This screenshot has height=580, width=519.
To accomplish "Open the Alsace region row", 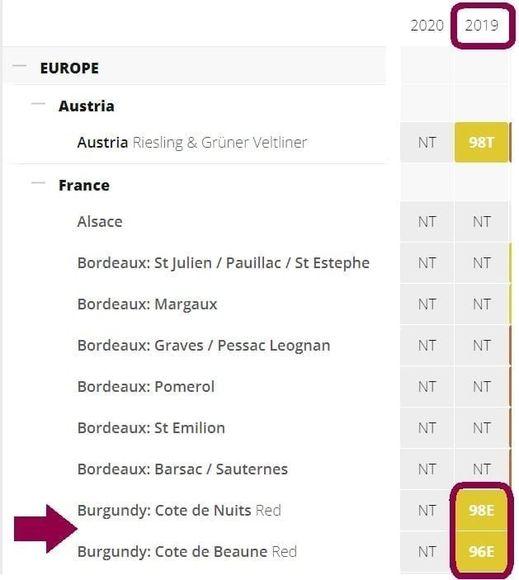I will (x=100, y=222).
